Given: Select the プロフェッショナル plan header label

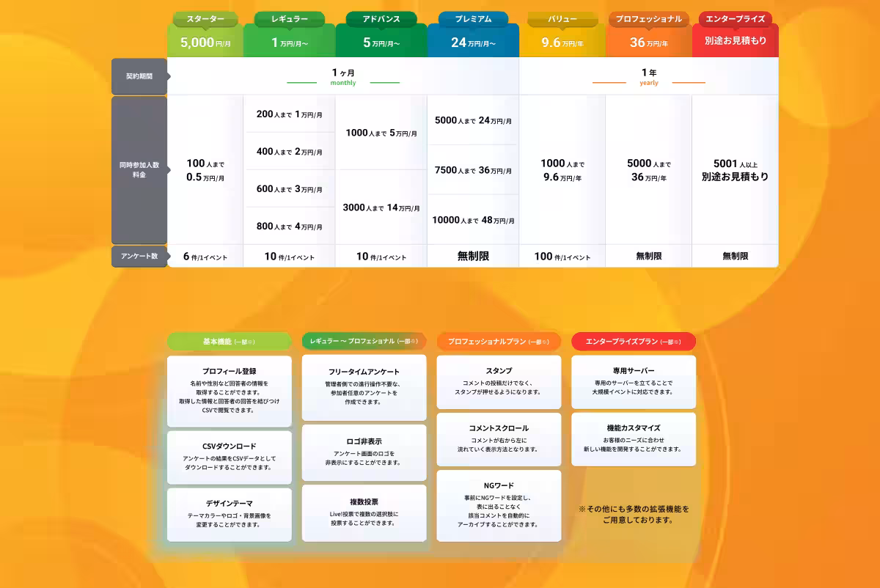Looking at the screenshot, I should pyautogui.click(x=648, y=19).
